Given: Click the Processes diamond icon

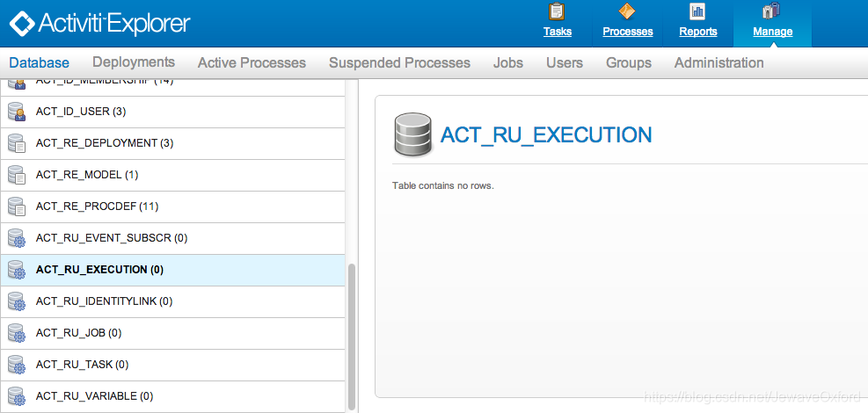Looking at the screenshot, I should (x=627, y=11).
